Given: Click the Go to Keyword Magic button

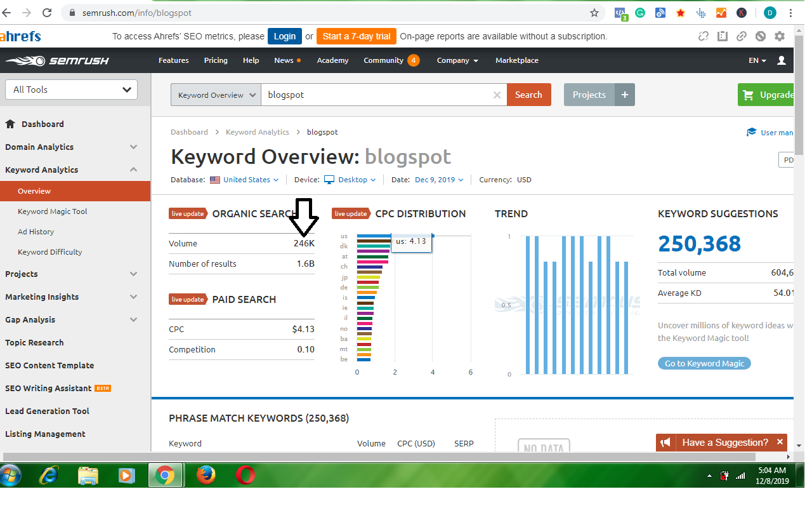Looking at the screenshot, I should coord(704,363).
